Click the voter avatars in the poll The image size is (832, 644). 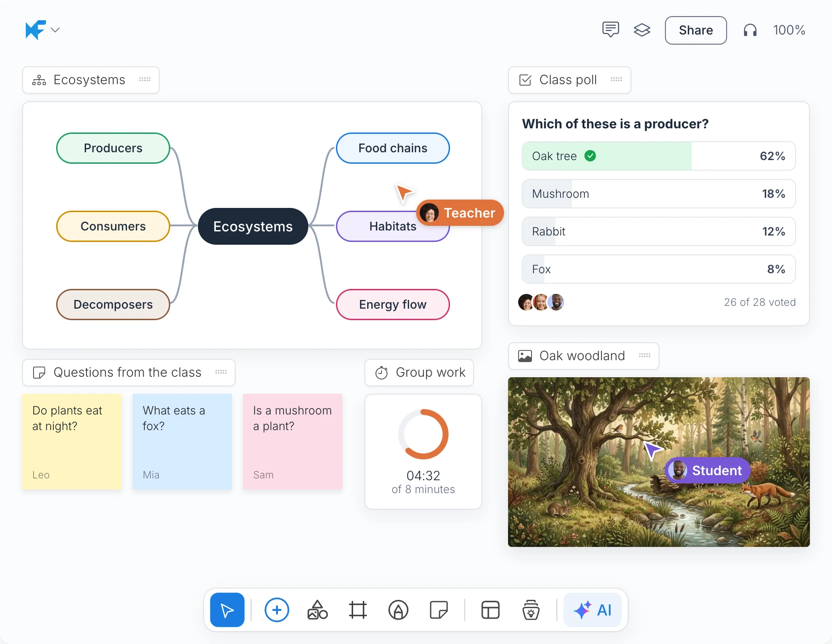[x=541, y=302]
